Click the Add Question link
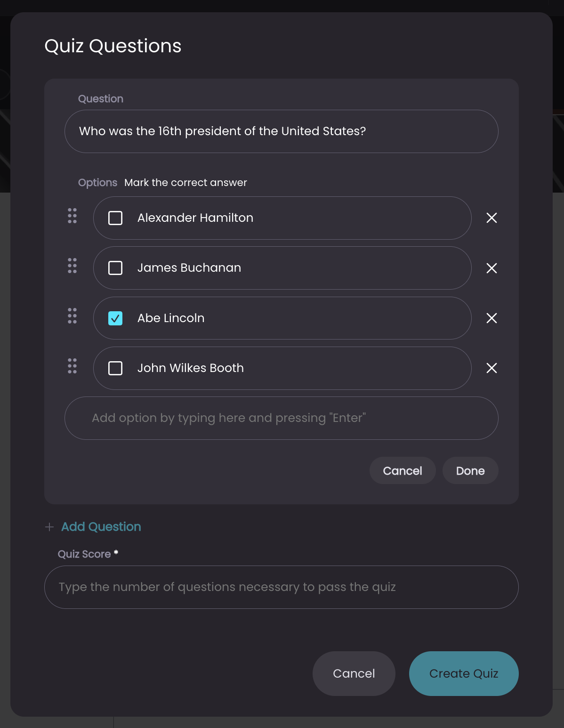The height and width of the screenshot is (728, 564). 101,526
